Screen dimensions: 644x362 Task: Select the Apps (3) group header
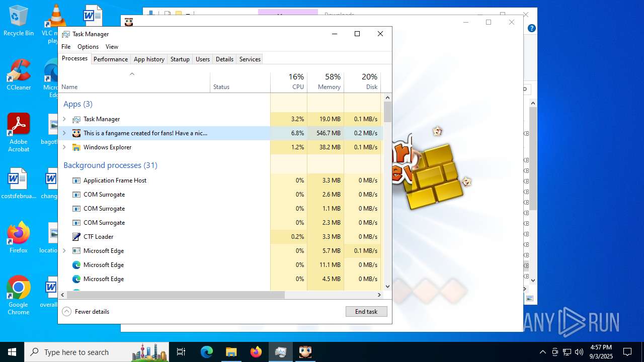(78, 104)
